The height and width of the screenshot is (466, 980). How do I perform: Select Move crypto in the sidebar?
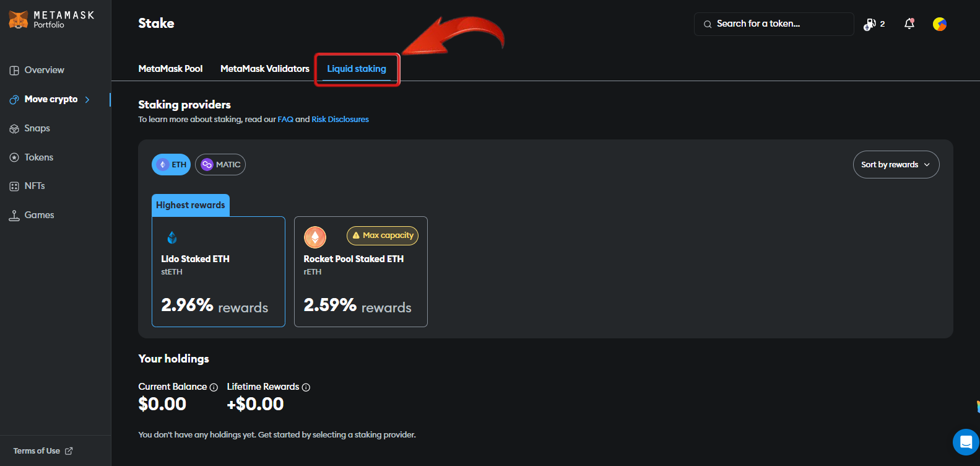click(51, 99)
